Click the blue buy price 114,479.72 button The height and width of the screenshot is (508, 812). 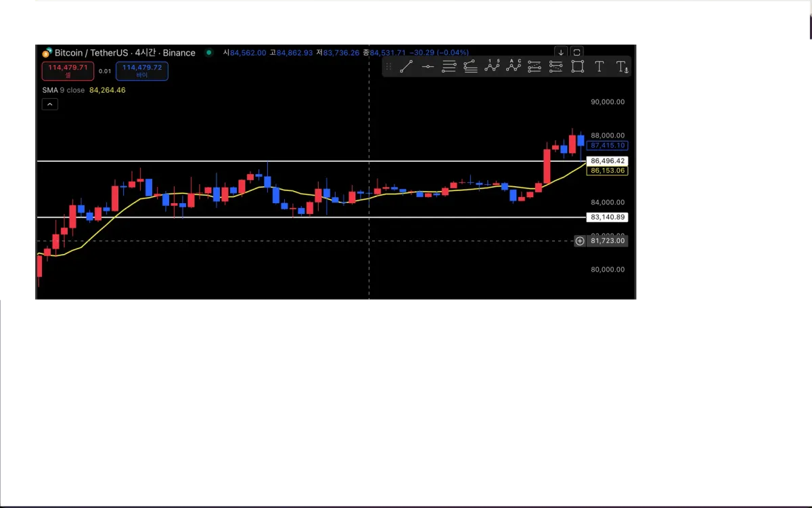(142, 70)
